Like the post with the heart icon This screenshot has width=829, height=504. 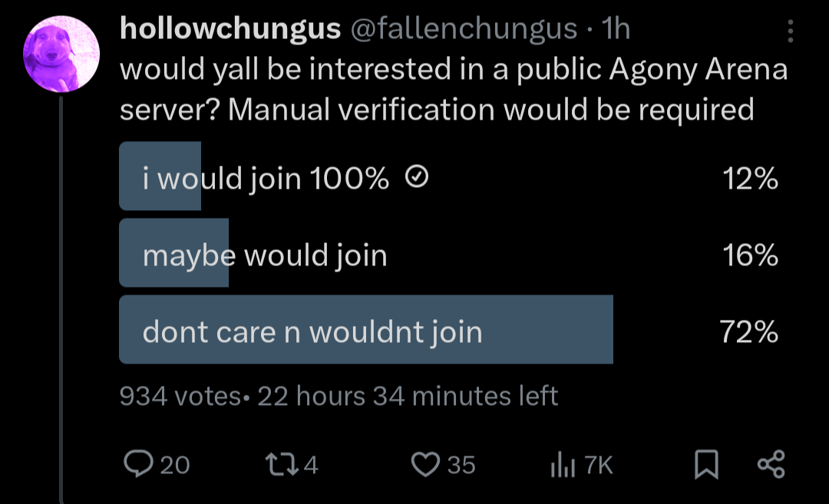click(x=424, y=464)
